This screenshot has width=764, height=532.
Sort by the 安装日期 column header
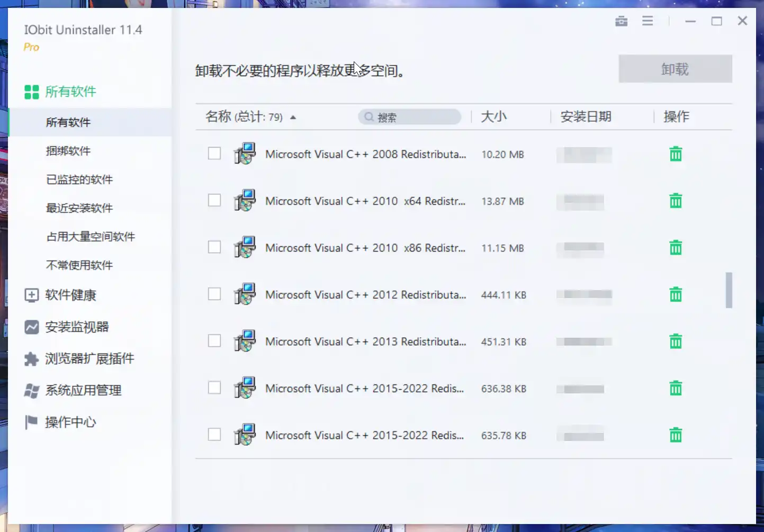tap(586, 116)
